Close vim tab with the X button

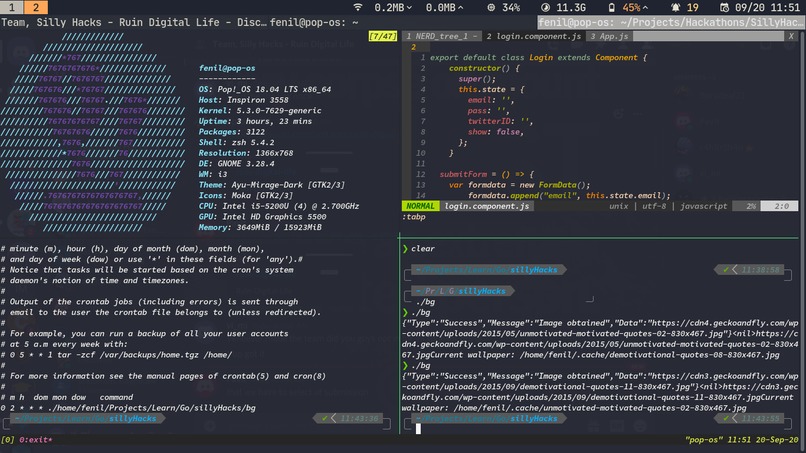tap(791, 36)
